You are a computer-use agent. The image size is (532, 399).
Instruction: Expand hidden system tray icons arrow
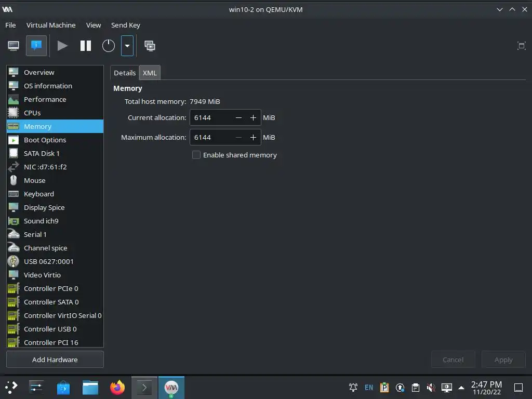coord(461,387)
